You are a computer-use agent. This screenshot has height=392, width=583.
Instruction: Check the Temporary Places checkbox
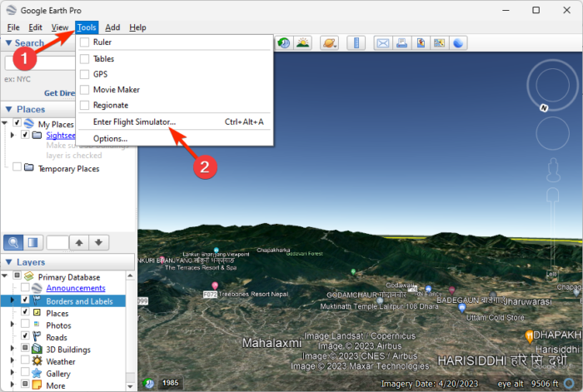pos(17,166)
